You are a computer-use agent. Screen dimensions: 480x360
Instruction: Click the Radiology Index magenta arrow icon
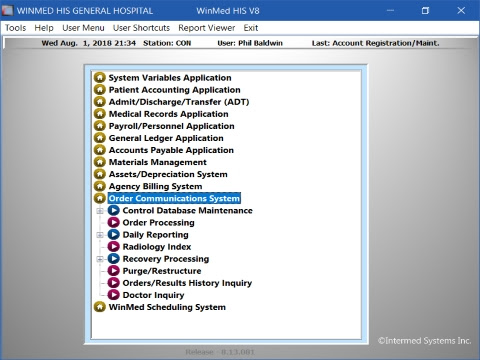tap(113, 247)
